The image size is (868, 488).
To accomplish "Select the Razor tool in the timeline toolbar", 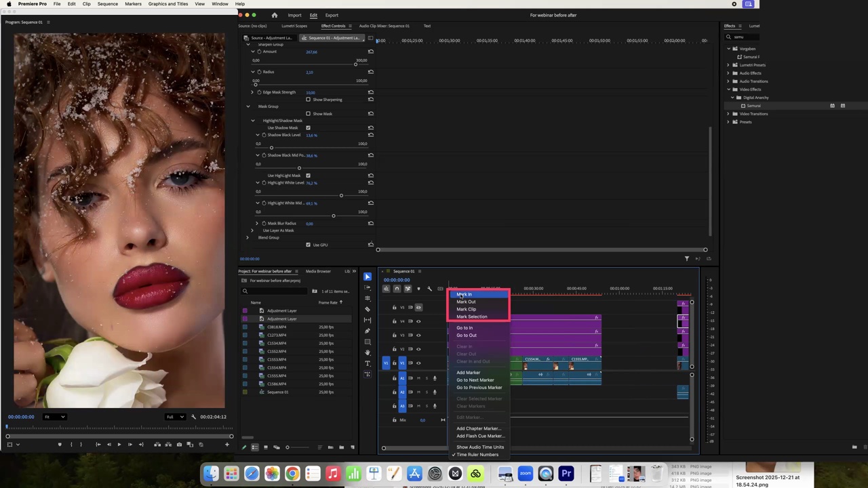I will pos(368,309).
